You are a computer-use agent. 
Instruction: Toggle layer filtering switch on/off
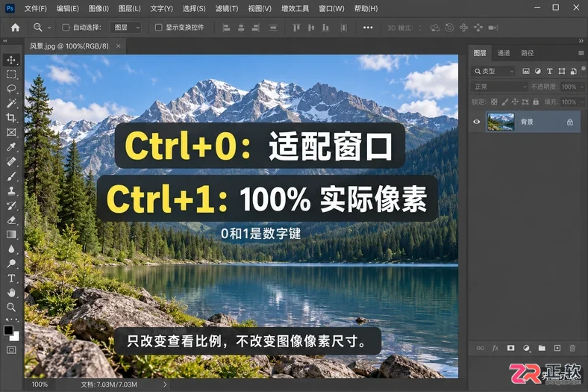pyautogui.click(x=584, y=69)
